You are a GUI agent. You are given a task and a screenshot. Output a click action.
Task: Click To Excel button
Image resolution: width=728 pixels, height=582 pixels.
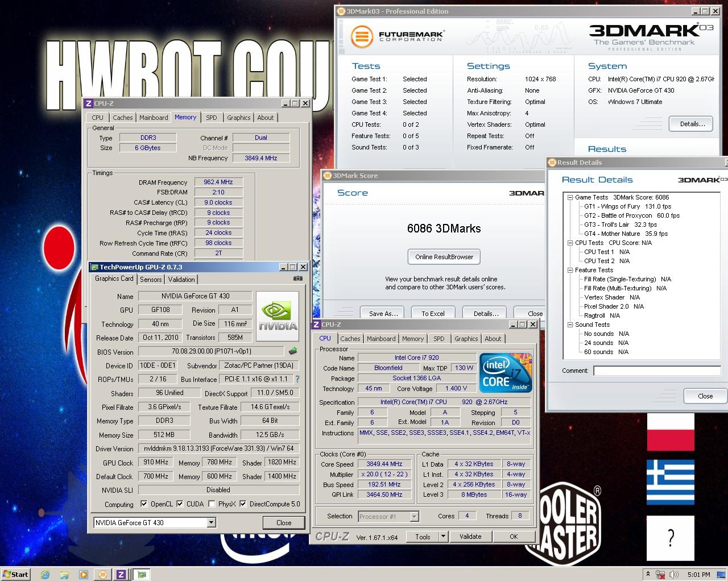[x=433, y=313]
